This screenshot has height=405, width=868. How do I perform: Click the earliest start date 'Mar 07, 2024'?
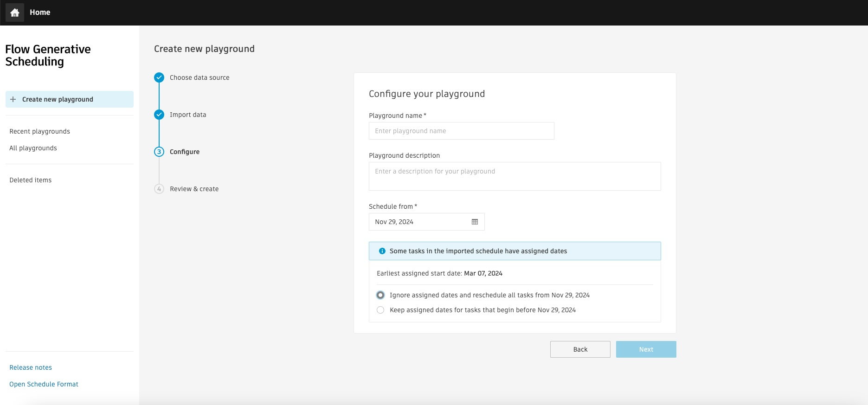pyautogui.click(x=483, y=273)
